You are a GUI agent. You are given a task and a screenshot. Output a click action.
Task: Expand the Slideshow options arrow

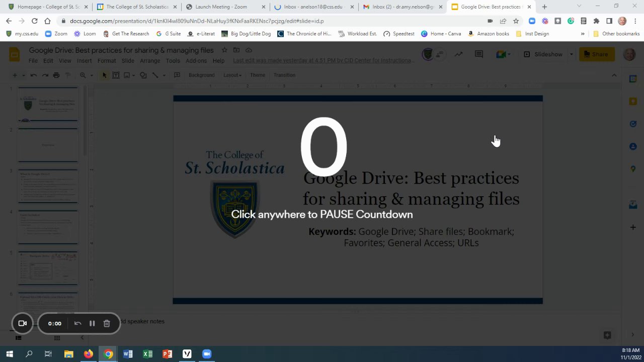tap(571, 54)
